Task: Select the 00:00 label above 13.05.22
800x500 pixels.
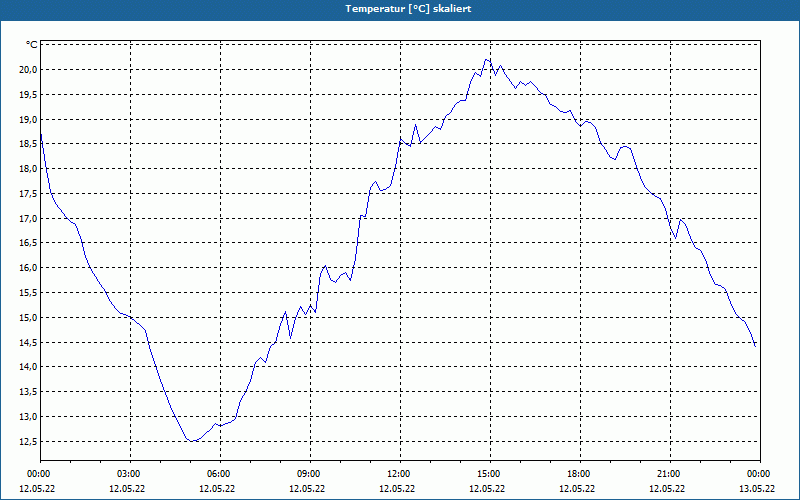Action: pos(759,474)
